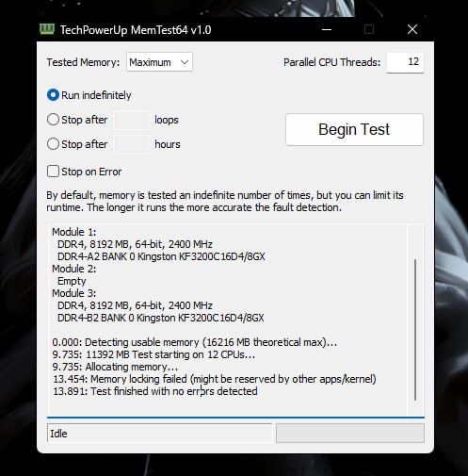Select Stop after loops radio button
This screenshot has height=476, width=468.
tap(53, 120)
